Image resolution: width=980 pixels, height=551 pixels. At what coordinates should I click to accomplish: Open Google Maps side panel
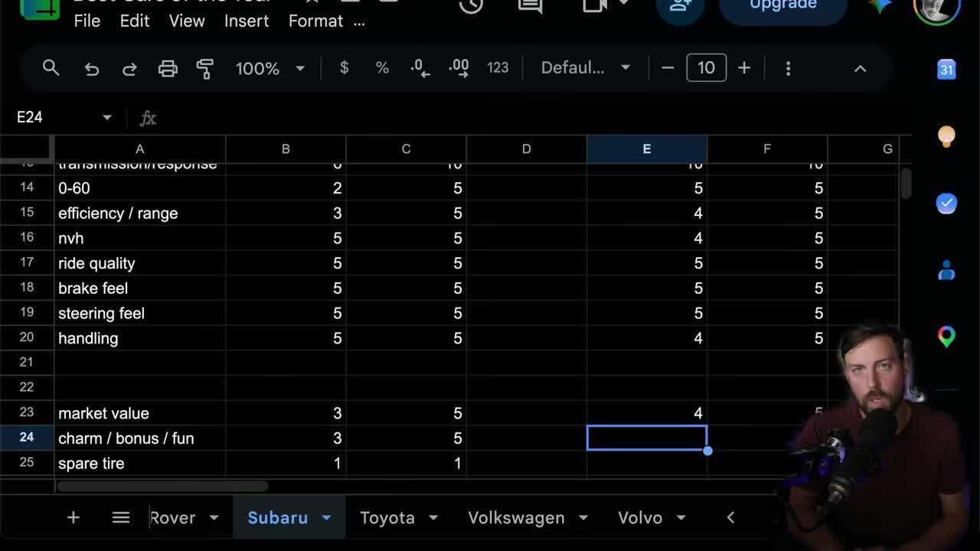(x=947, y=337)
